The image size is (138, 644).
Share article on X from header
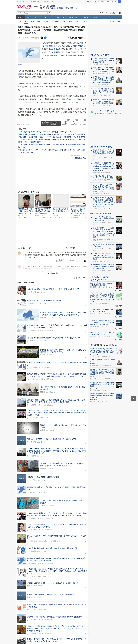coord(42,38)
